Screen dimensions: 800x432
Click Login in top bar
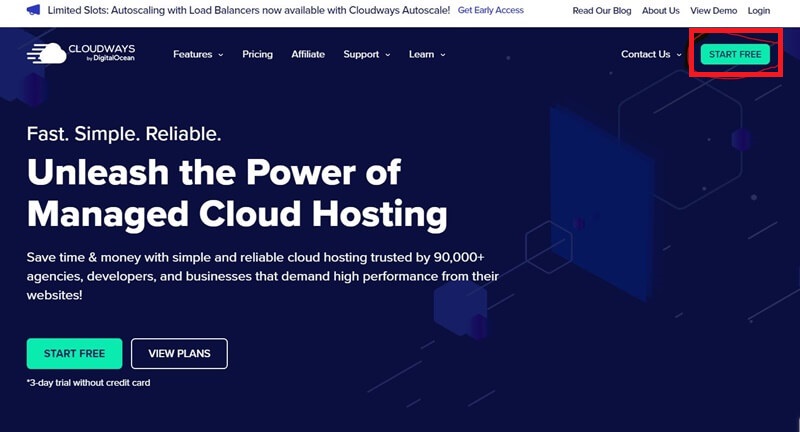pos(759,11)
